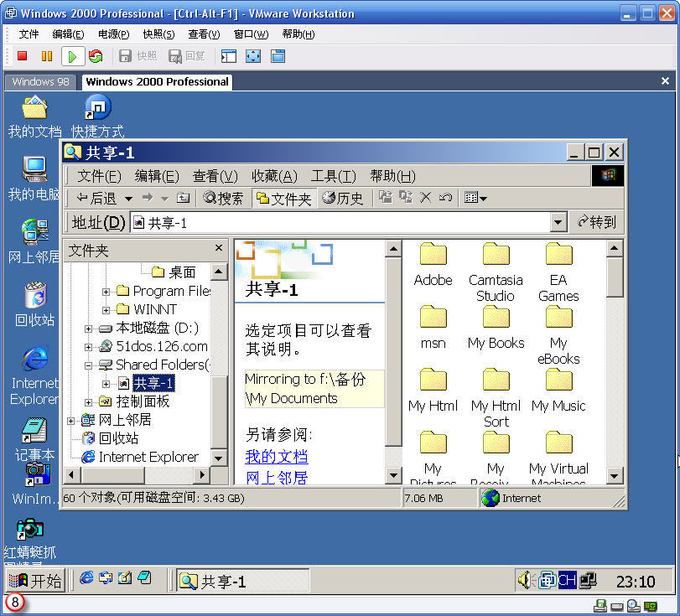This screenshot has width=680, height=616.
Task: Close the 文件夹 folders pane
Action: click(219, 247)
